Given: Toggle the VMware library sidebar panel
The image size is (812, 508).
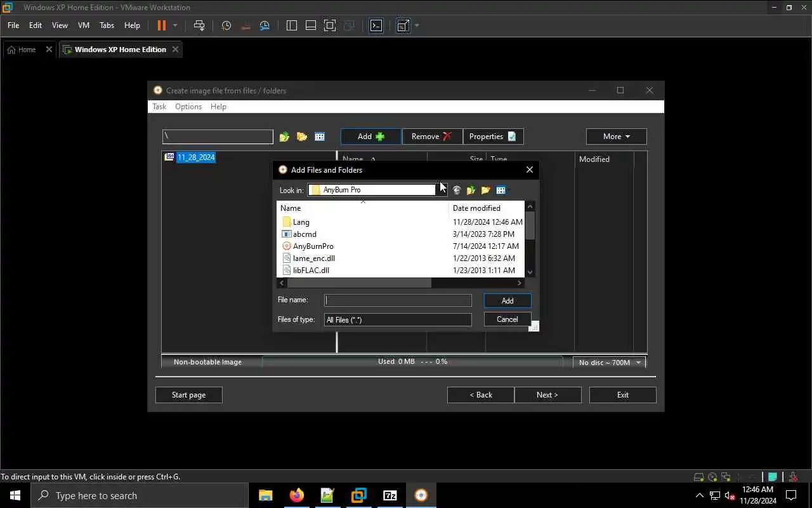Looking at the screenshot, I should 292,25.
